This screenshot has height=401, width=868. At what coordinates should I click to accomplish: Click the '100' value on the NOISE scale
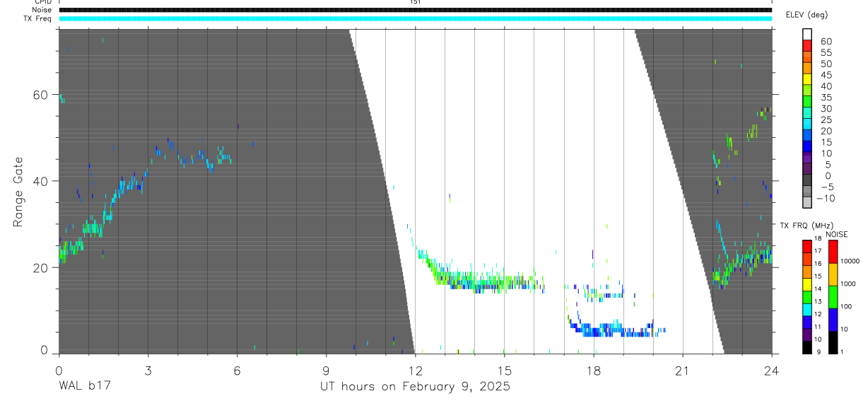[x=847, y=306]
